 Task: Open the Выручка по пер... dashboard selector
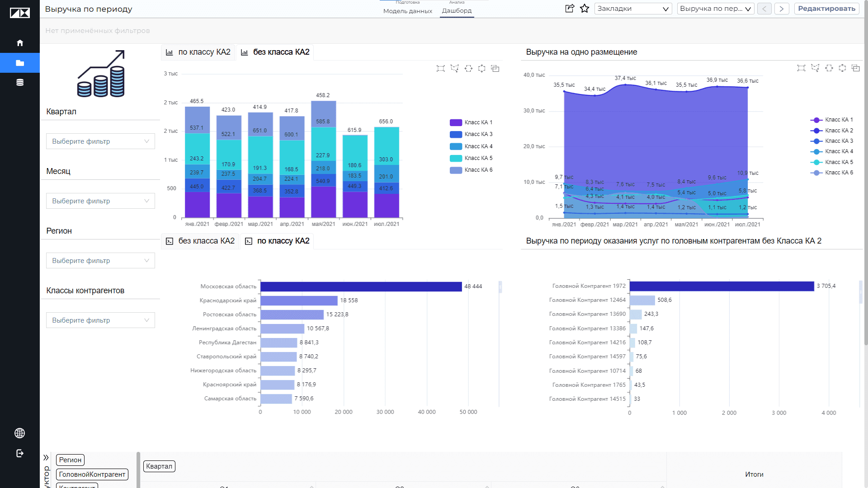716,9
